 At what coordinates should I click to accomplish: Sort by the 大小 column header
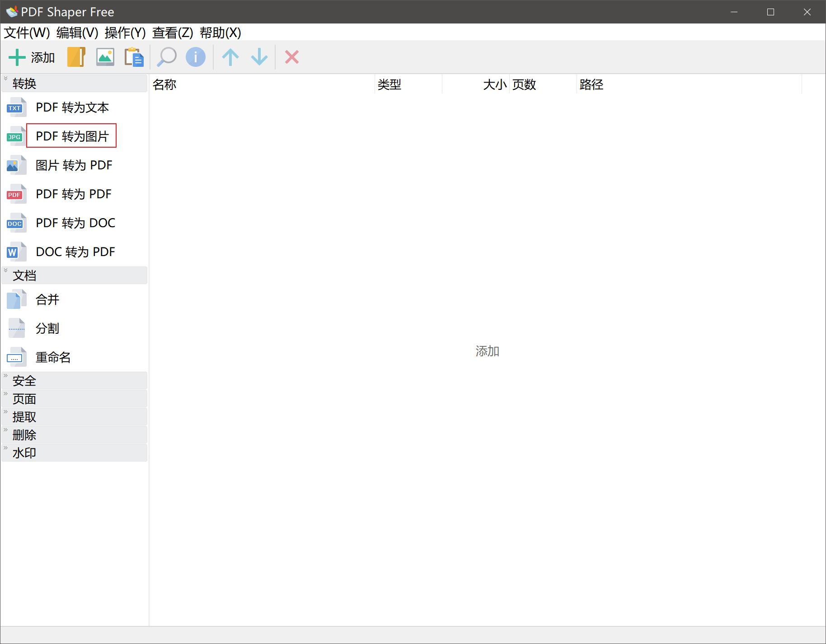(476, 84)
